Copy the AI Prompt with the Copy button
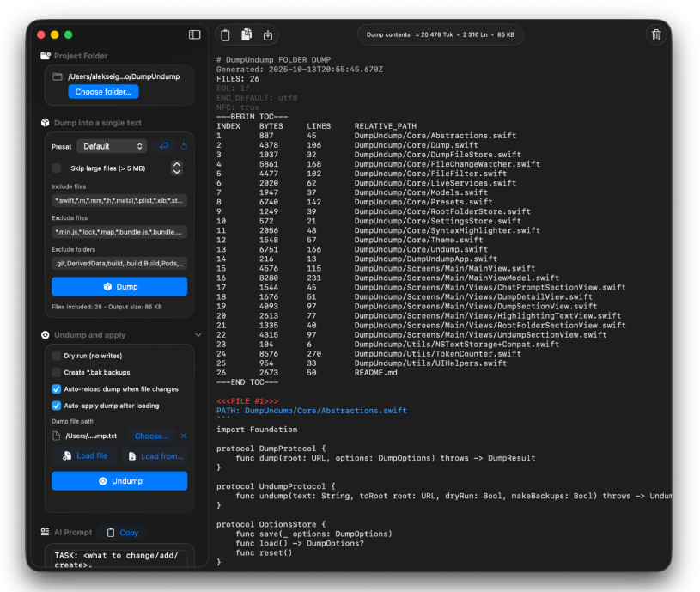Screen dimensions: 700x592 tap(122, 532)
